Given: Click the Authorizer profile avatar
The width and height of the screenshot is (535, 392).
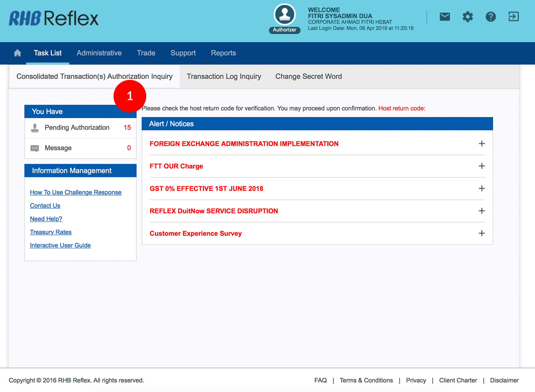Looking at the screenshot, I should (284, 15).
